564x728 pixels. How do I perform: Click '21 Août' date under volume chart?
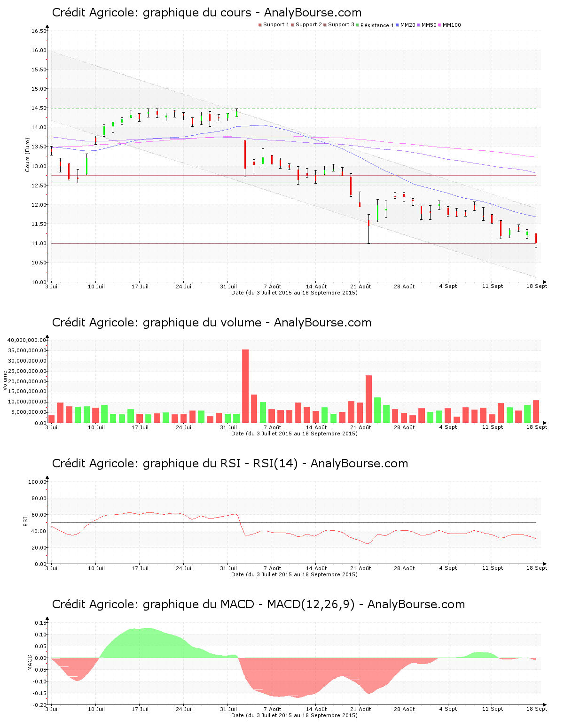coord(360,427)
